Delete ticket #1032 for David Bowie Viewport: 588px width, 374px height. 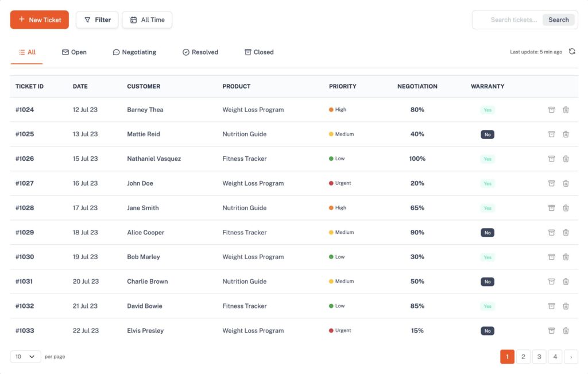566,306
